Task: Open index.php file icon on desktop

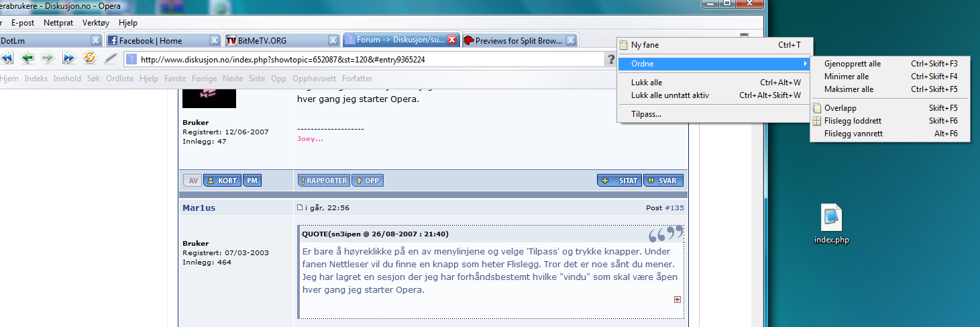Action: (832, 225)
